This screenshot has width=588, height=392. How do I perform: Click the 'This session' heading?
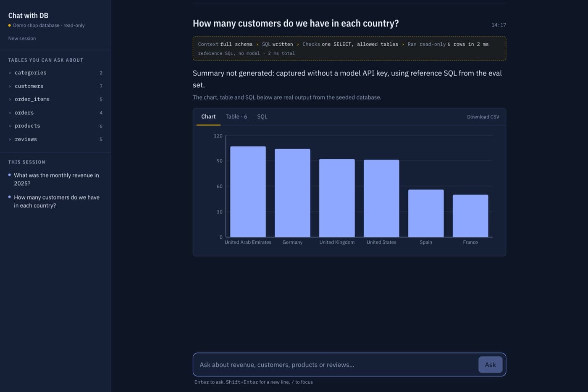[x=26, y=162]
